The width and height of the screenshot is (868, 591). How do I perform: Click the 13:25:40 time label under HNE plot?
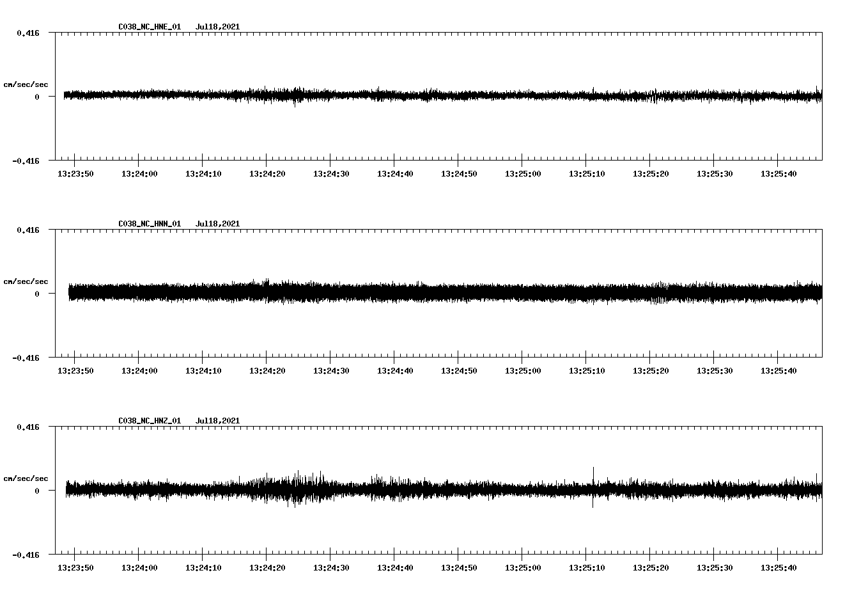779,174
